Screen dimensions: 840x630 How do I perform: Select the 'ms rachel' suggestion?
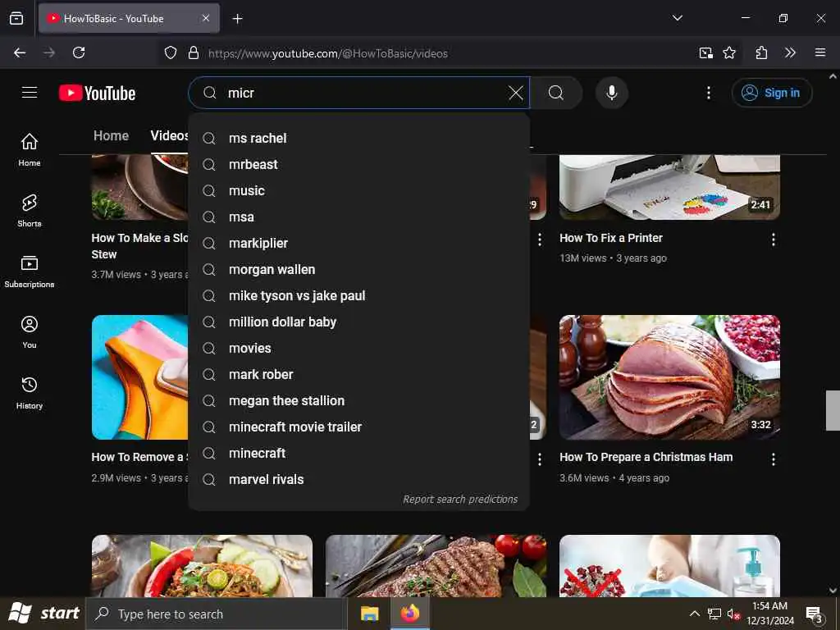coord(359,138)
